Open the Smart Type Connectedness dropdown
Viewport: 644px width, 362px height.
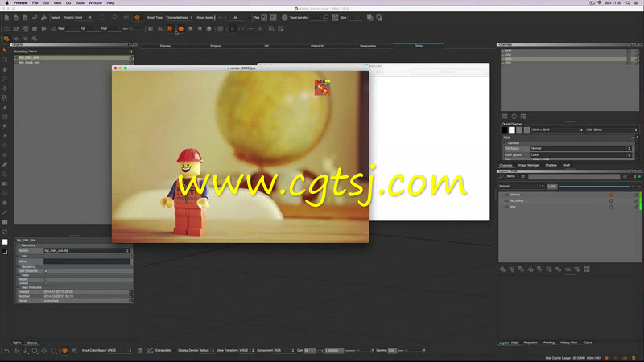pos(179,18)
